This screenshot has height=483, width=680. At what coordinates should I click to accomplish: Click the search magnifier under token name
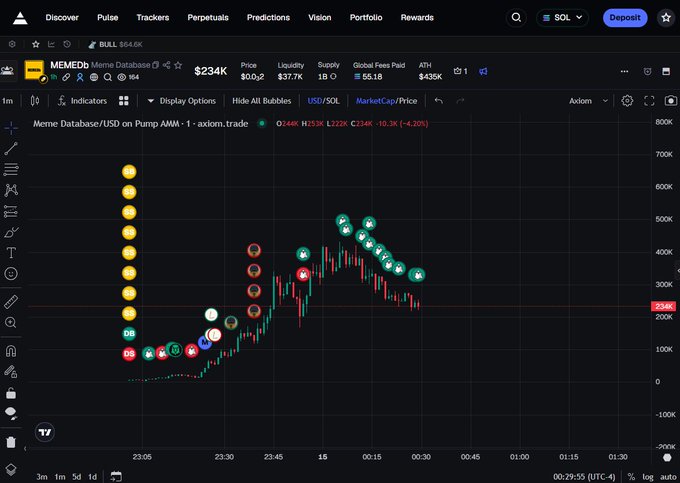coord(108,77)
